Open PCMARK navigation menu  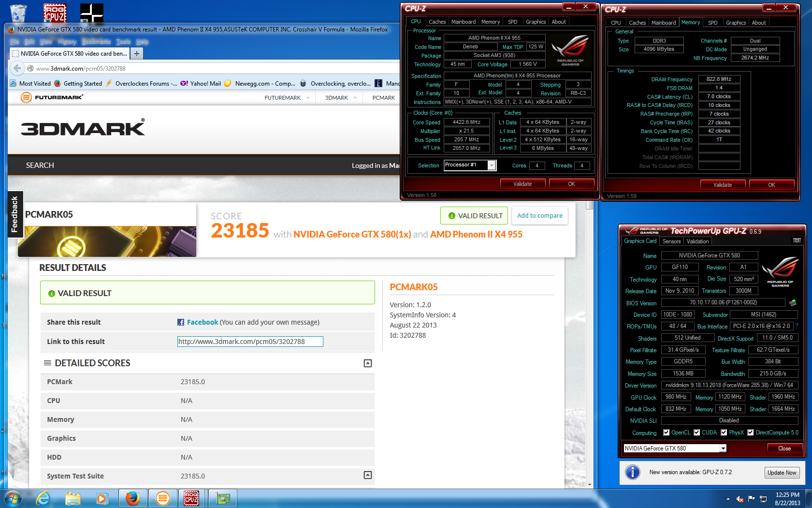pos(384,98)
